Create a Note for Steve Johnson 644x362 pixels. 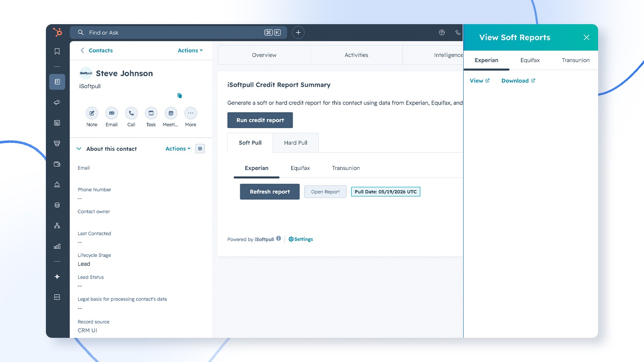[92, 113]
